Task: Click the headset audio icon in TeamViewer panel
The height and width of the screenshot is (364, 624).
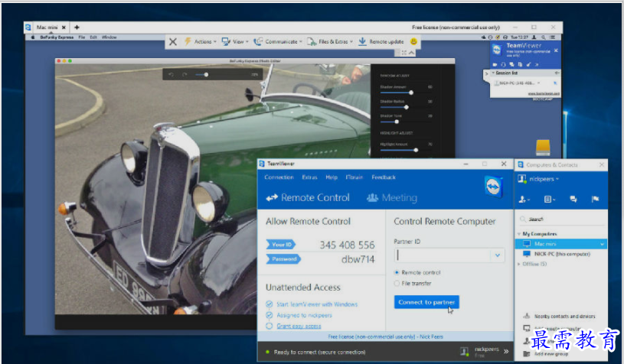Action: (504, 64)
